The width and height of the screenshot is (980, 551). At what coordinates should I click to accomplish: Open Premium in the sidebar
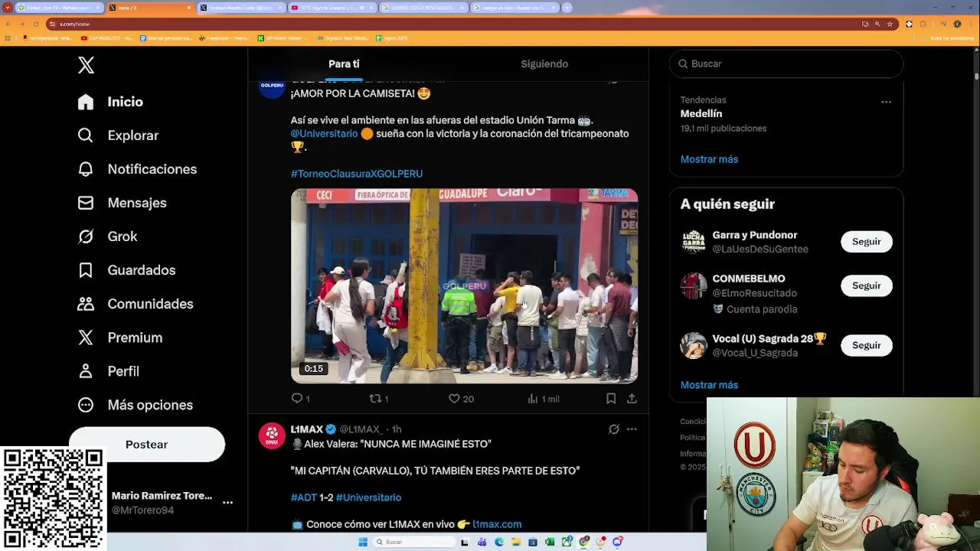pyautogui.click(x=119, y=337)
